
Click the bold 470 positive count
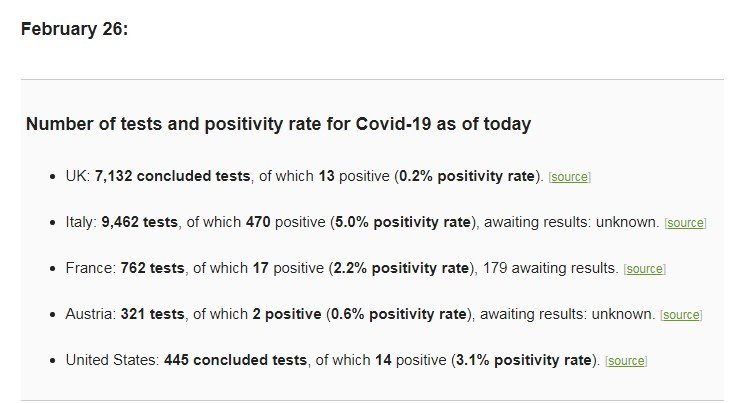259,222
